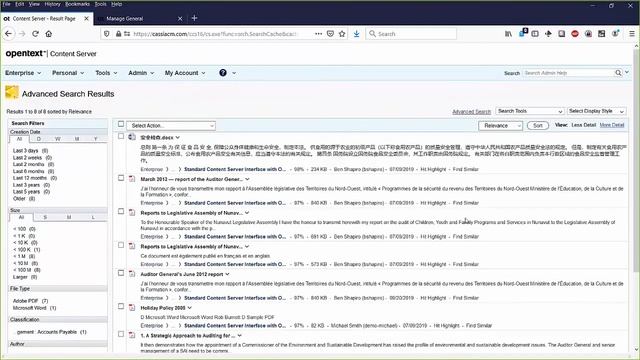This screenshot has width=640, height=360.
Task: Open the Admin menu
Action: tap(141, 73)
